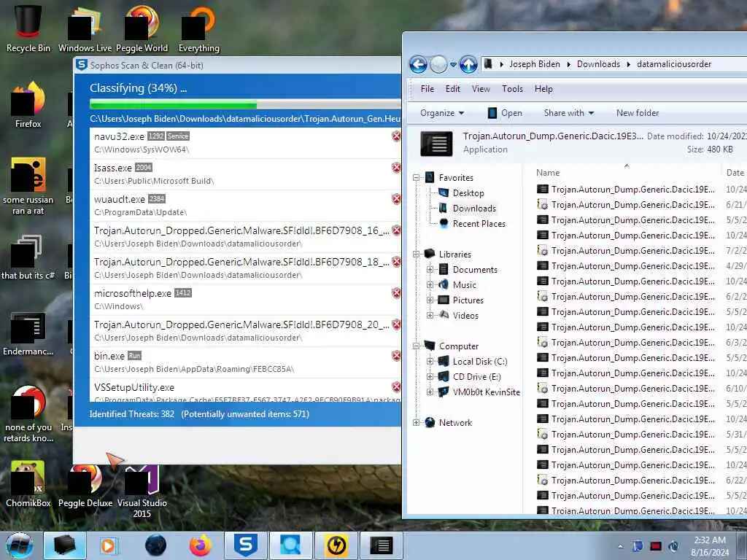The height and width of the screenshot is (560, 747).
Task: Open Firefox from the taskbar
Action: click(200, 545)
